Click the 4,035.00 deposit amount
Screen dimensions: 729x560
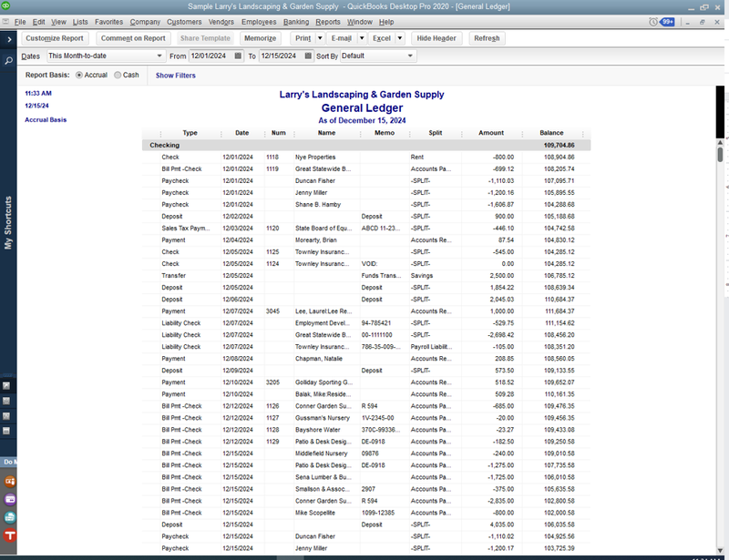pos(502,524)
